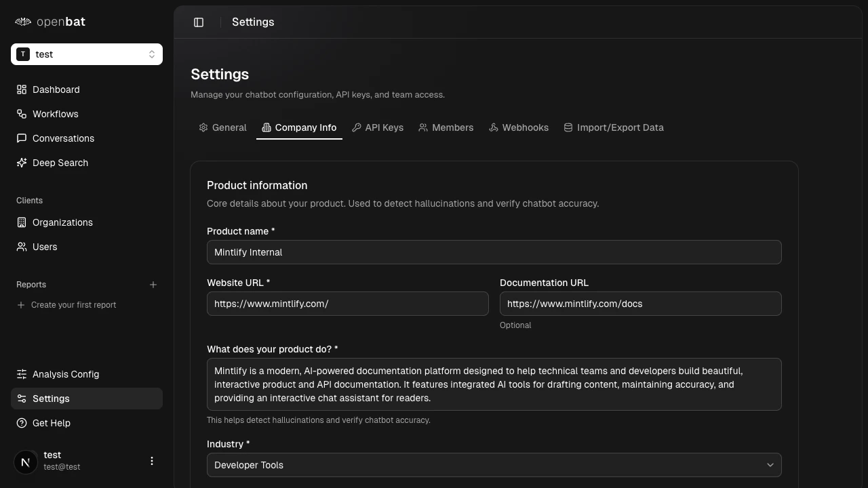Open Analysis Config
The width and height of the screenshot is (868, 488).
pyautogui.click(x=65, y=374)
